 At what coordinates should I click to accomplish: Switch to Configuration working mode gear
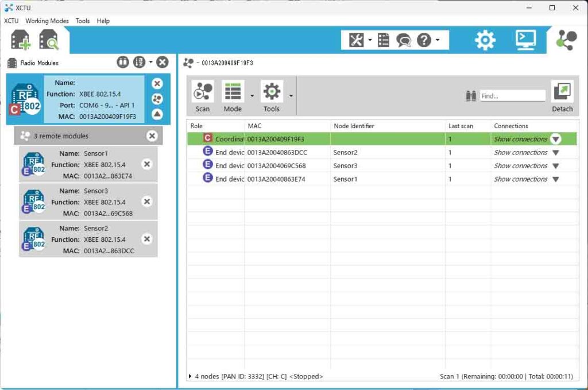tap(485, 40)
